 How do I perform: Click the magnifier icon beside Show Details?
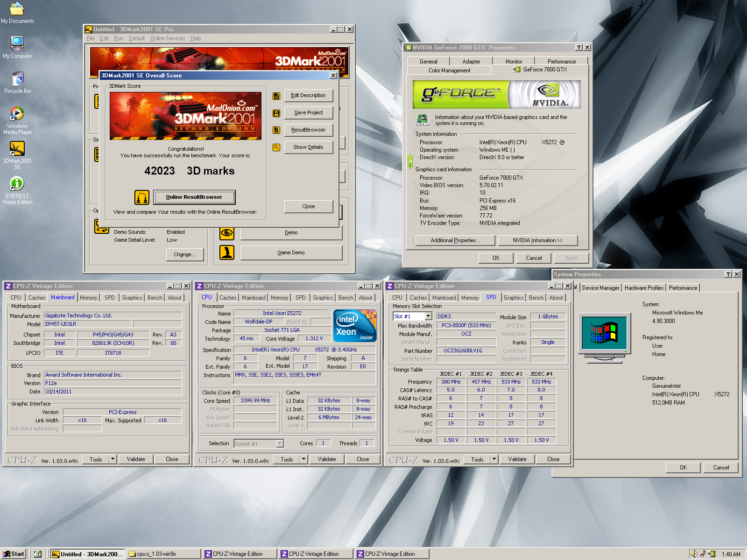(x=276, y=147)
